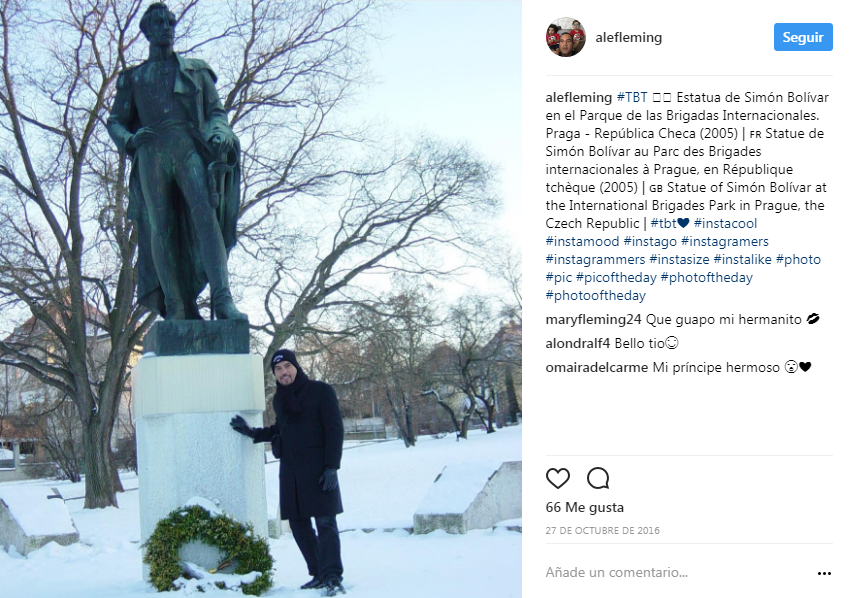Open comments via the speech bubble icon
This screenshot has height=598, width=854.
point(597,479)
